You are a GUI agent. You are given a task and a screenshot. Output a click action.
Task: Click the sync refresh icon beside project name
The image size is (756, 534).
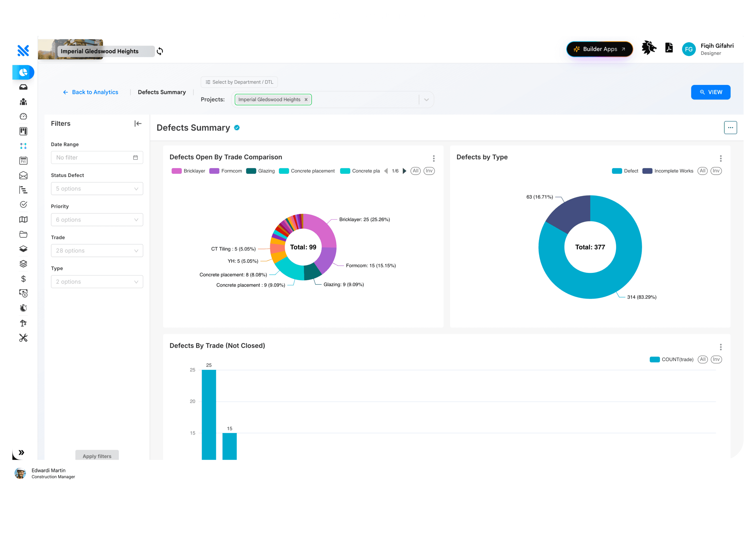(x=160, y=51)
